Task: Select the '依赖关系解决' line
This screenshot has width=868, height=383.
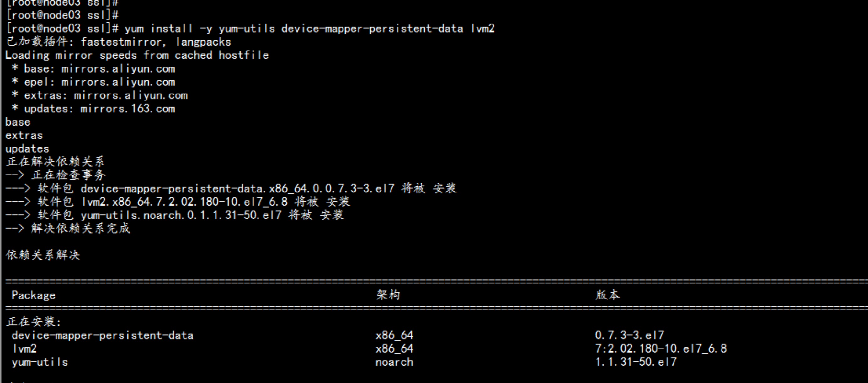Action: click(x=43, y=255)
